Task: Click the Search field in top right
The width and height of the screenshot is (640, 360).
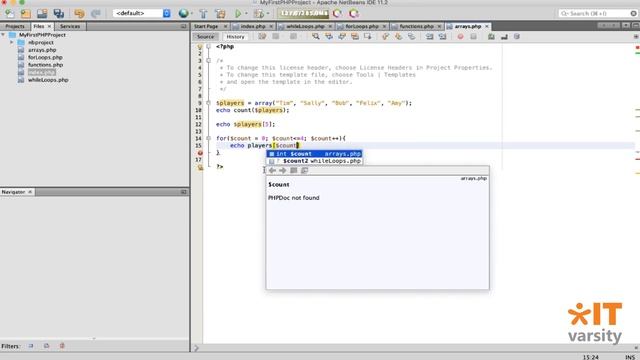Action: [598, 13]
